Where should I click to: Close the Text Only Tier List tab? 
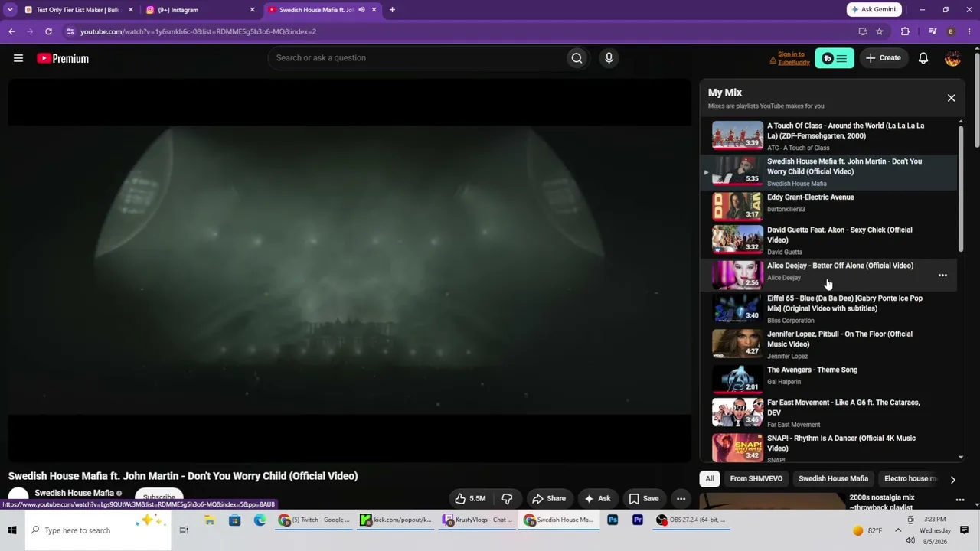tap(130, 10)
